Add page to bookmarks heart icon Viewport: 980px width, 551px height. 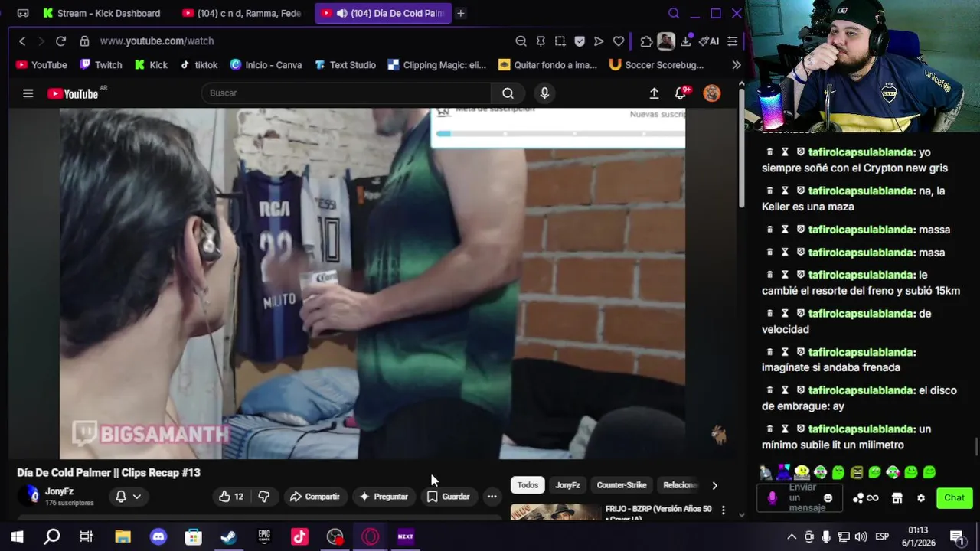(619, 41)
